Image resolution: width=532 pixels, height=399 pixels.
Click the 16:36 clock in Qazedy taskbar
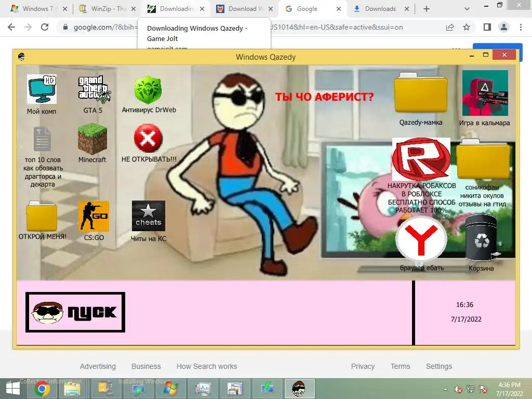[464, 304]
